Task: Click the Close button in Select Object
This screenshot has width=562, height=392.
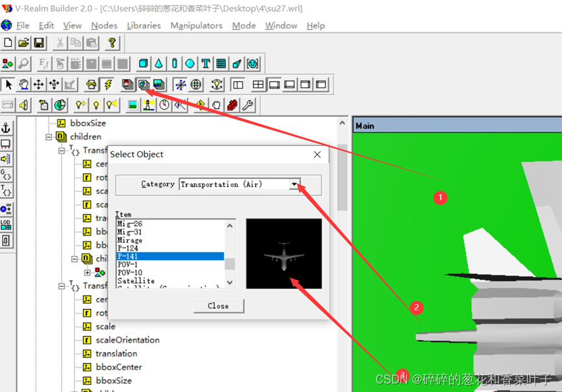Action: point(219,306)
